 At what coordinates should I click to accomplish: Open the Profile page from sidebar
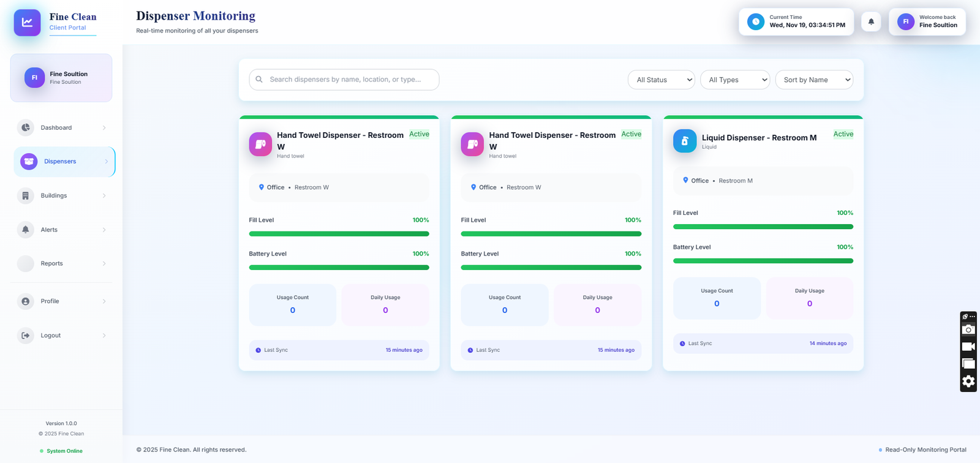tap(50, 301)
